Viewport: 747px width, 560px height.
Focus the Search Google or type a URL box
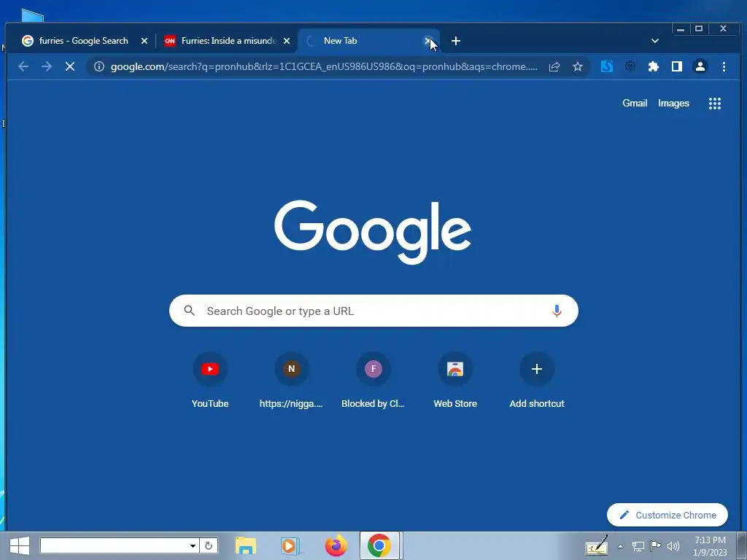[x=374, y=311]
